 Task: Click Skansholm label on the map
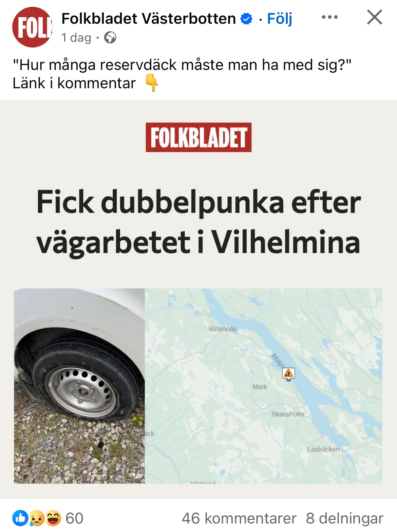click(x=288, y=414)
